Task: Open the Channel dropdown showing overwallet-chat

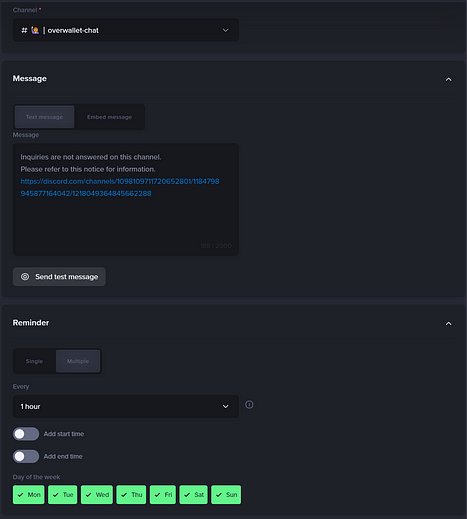Action: click(x=126, y=30)
